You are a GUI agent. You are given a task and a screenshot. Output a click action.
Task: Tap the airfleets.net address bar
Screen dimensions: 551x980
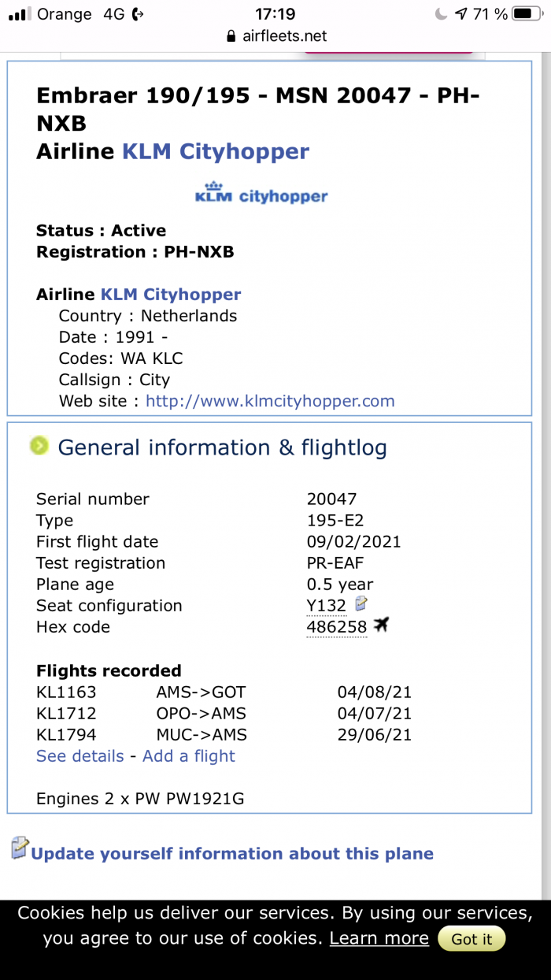coord(275,36)
